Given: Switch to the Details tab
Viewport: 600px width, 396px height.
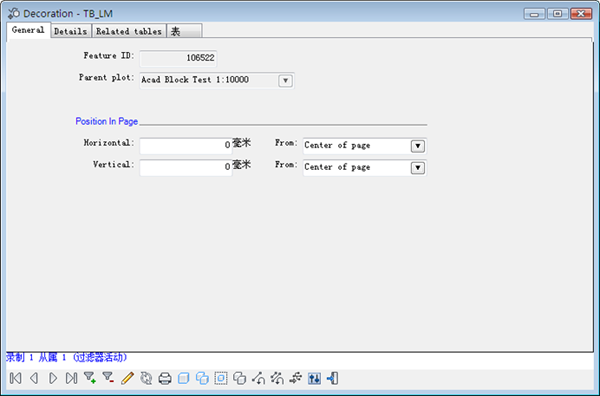Looking at the screenshot, I should (x=70, y=31).
